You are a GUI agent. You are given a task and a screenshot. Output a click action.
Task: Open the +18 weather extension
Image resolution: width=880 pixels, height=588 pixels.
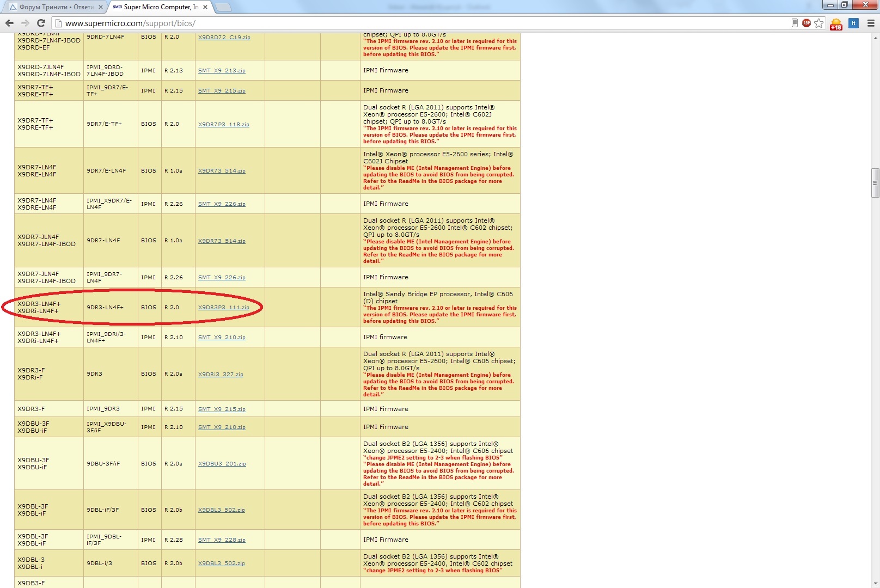836,23
